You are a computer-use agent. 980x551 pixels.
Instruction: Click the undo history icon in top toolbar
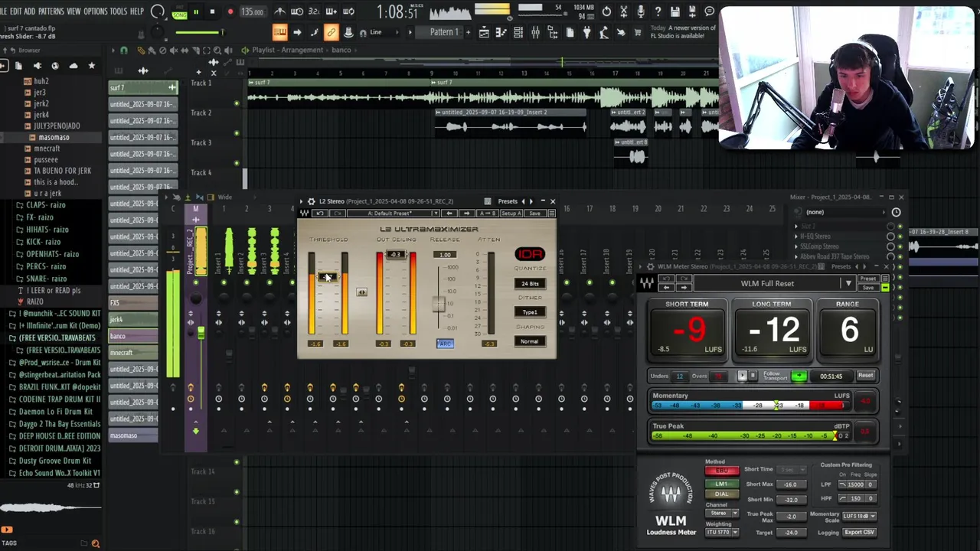(x=607, y=11)
